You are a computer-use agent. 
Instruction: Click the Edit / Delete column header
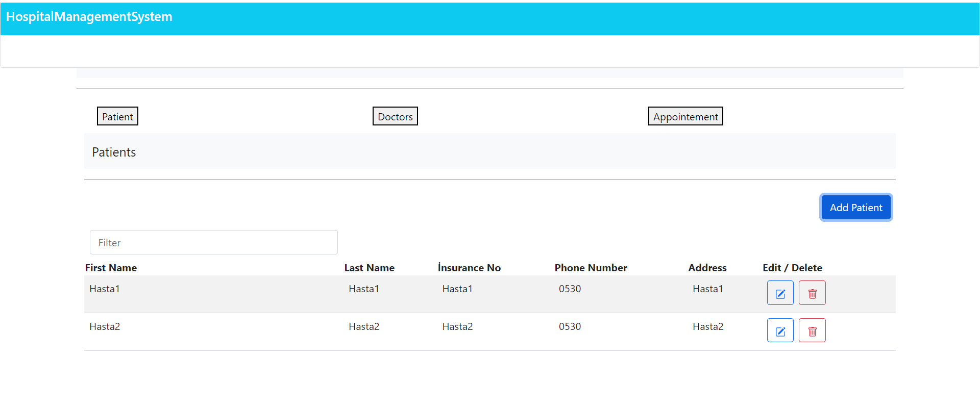click(792, 268)
